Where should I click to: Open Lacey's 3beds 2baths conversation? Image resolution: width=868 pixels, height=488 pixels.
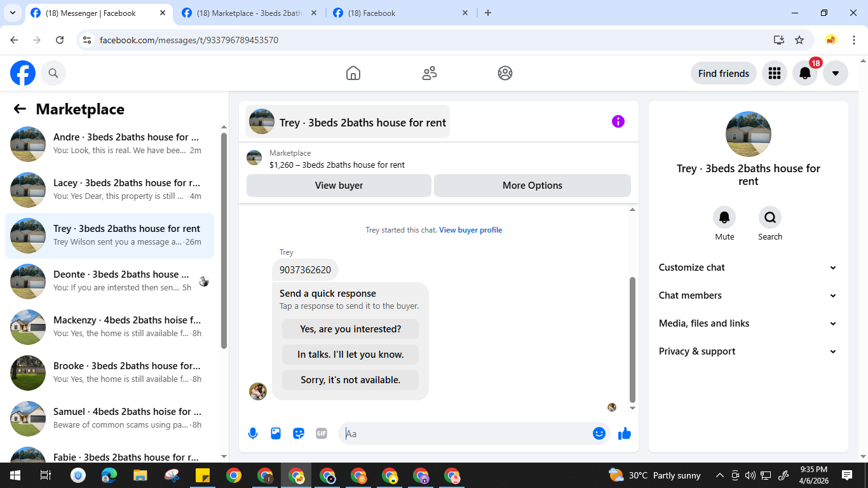[x=109, y=190]
